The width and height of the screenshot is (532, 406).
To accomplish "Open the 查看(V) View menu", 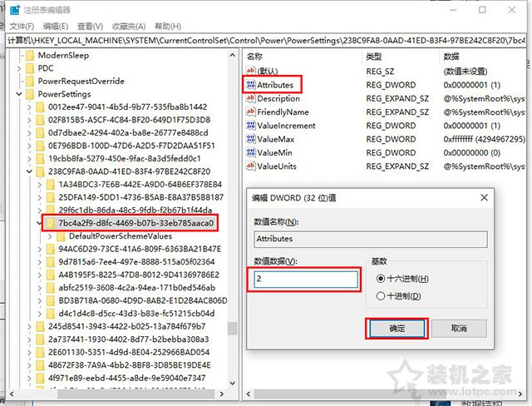I will 91,26.
